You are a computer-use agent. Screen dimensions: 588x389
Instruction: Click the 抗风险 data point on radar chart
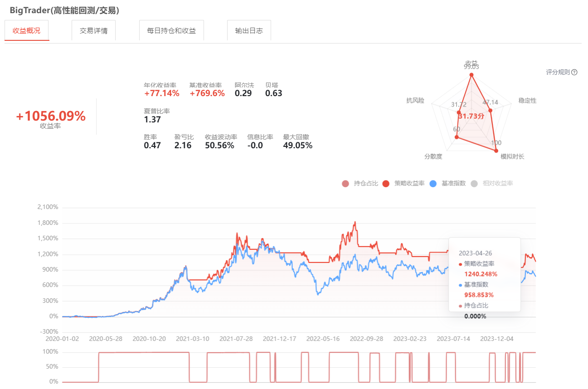point(459,112)
